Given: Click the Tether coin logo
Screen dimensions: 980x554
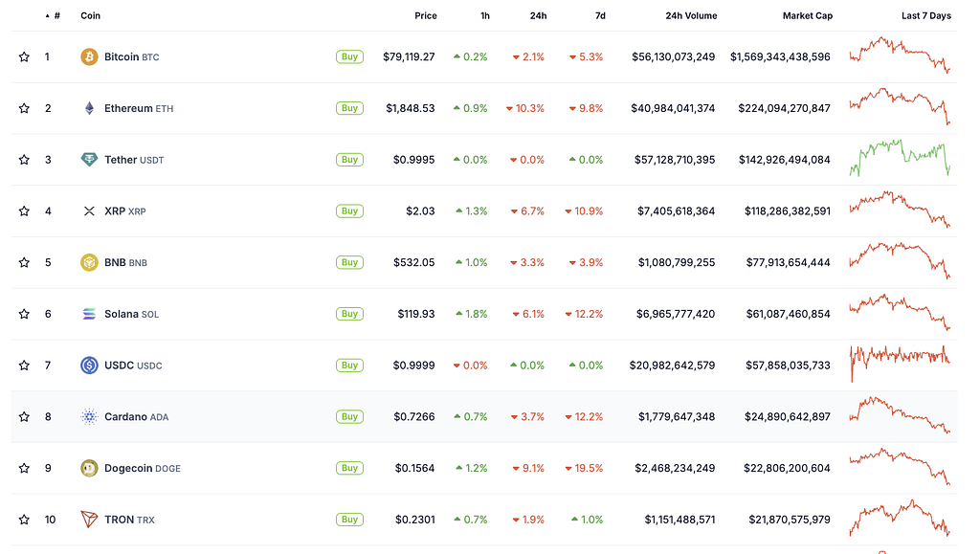Looking at the screenshot, I should pos(89,160).
